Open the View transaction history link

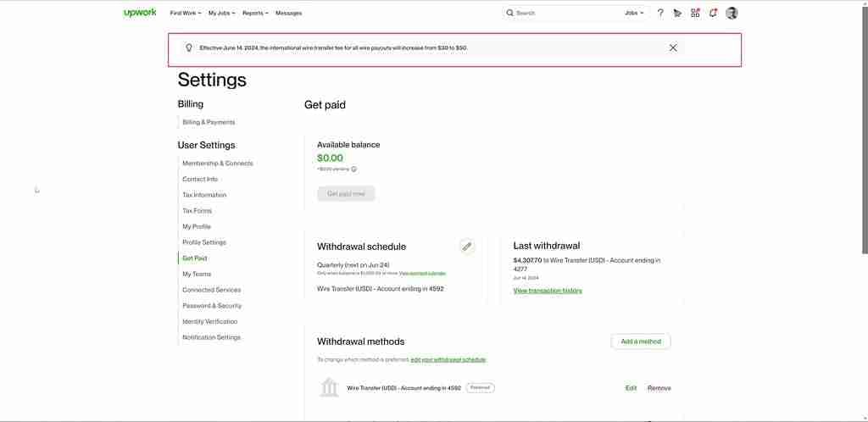point(548,291)
